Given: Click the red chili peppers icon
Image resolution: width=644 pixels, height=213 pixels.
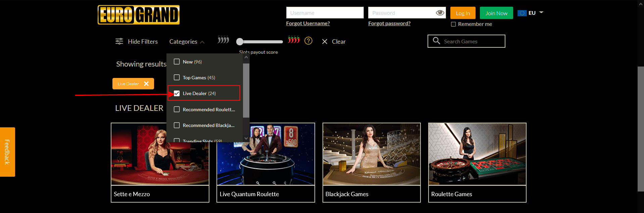Looking at the screenshot, I should [x=294, y=40].
